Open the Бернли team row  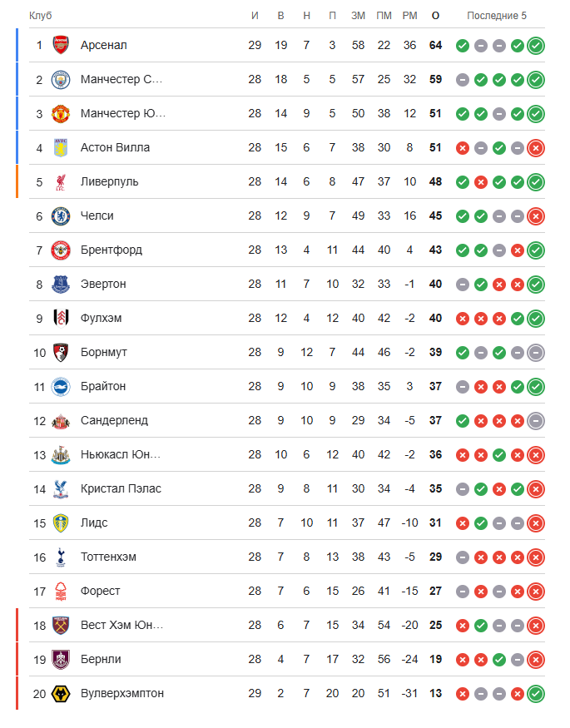click(287, 659)
